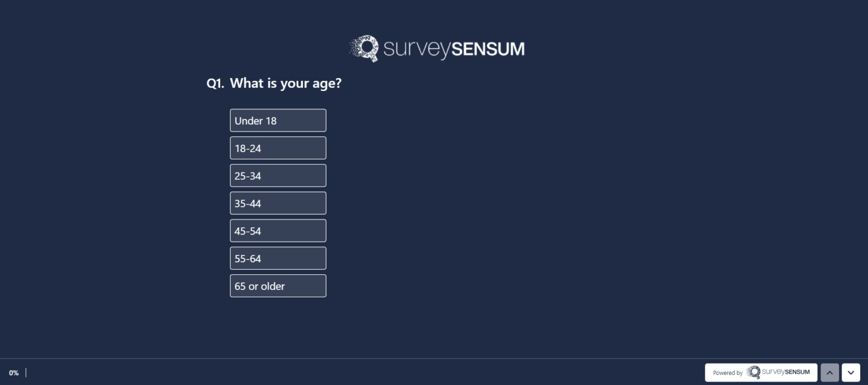Click the SurveySensum icon in the footer badge

754,372
